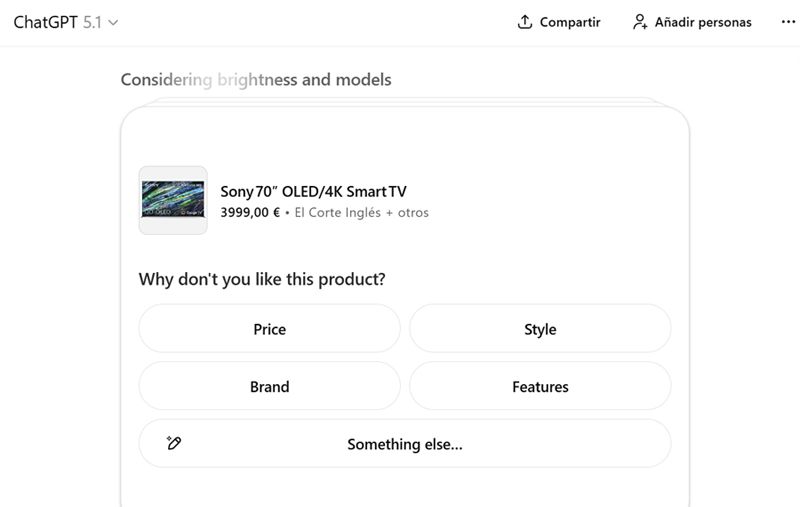Click the Añadir personas label
This screenshot has width=800, height=507.
[x=703, y=22]
